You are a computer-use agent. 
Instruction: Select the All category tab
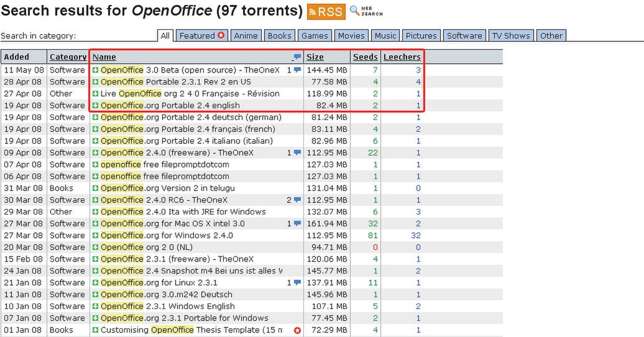[165, 36]
